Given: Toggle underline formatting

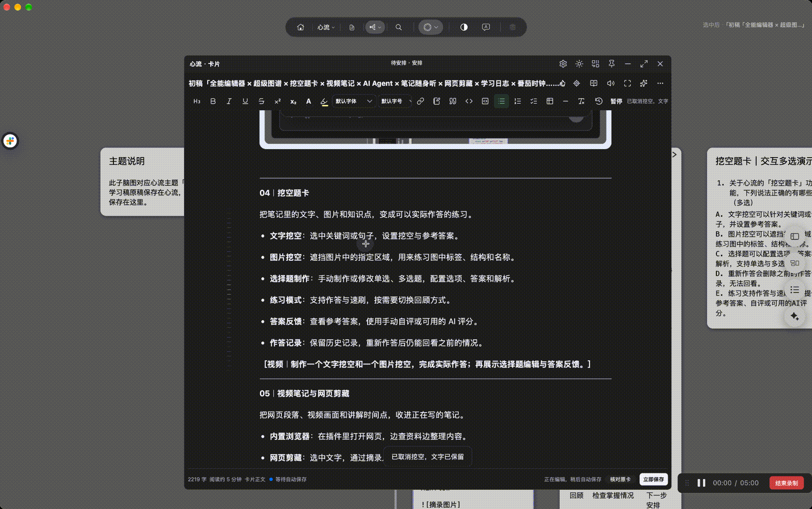Looking at the screenshot, I should pos(245,101).
